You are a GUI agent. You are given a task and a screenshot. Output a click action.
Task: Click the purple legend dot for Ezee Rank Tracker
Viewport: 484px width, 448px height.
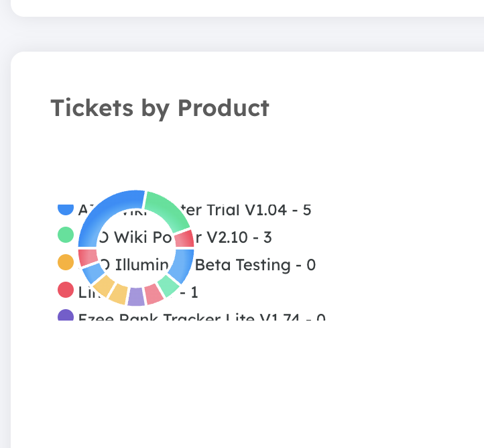pyautogui.click(x=65, y=315)
